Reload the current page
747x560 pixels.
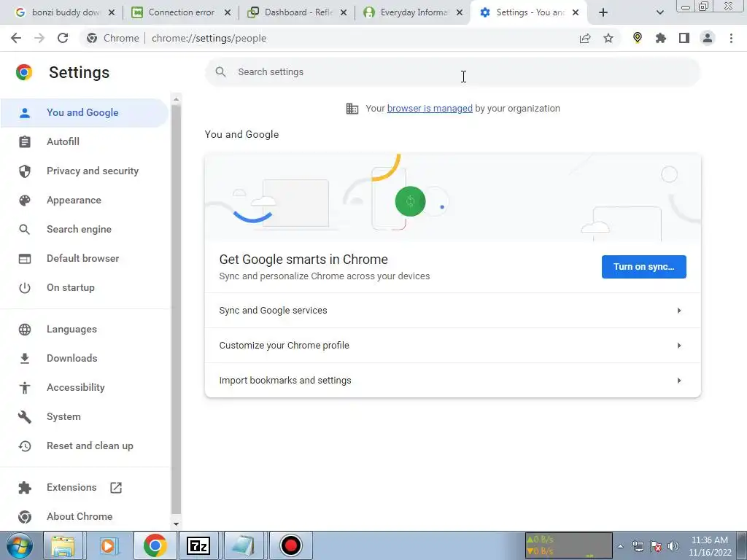click(63, 38)
